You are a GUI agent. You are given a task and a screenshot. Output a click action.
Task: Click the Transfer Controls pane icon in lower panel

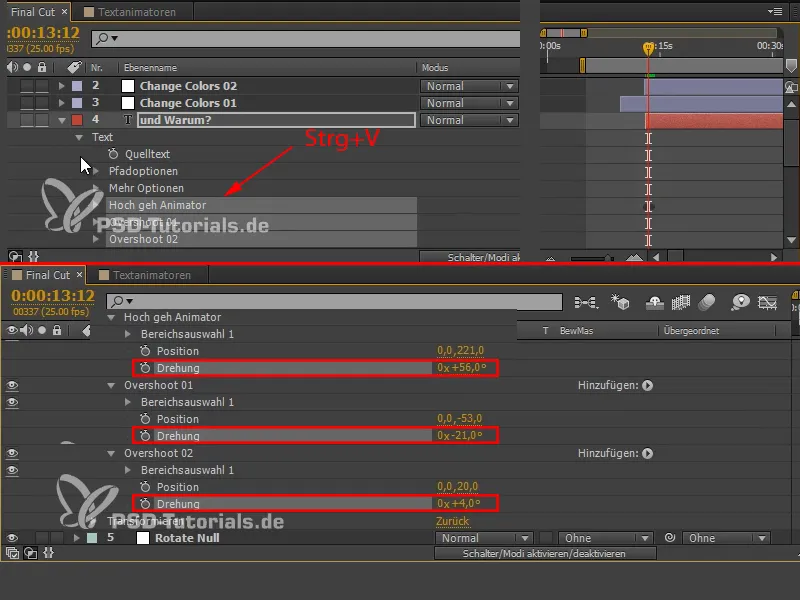tap(31, 553)
